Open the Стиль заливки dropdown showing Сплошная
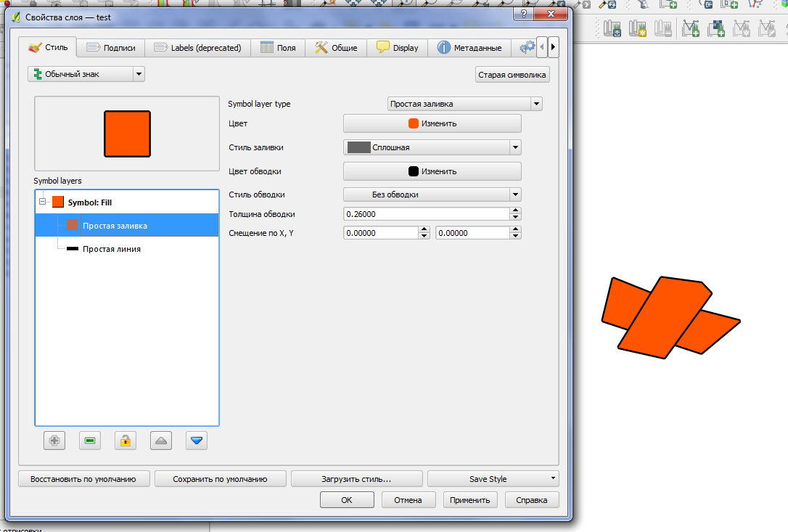 [432, 147]
